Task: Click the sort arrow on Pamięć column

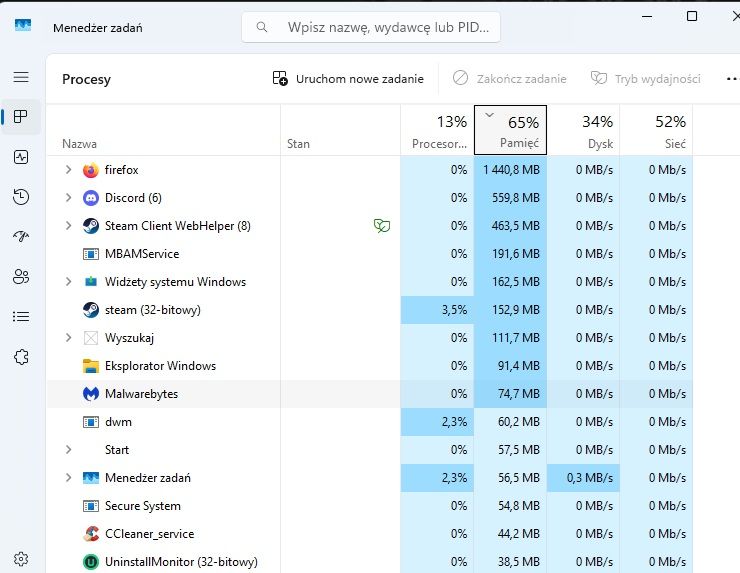Action: point(489,115)
